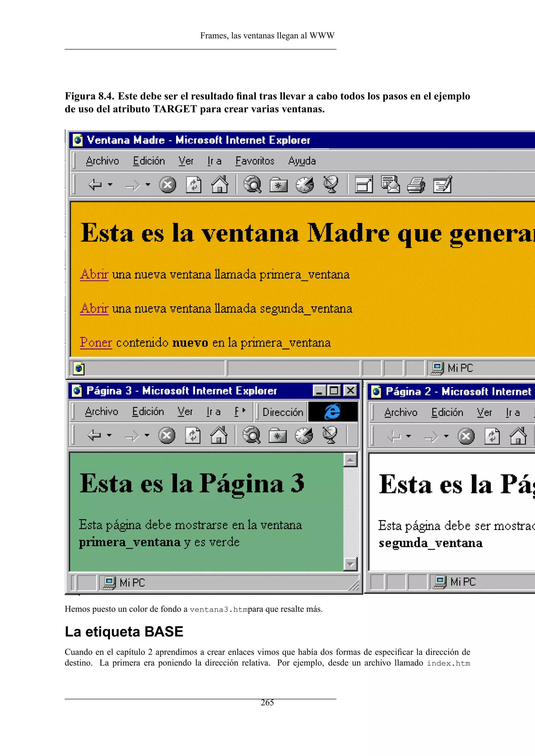Click Refresh icon in Ventana Madre toolbar

[193, 185]
